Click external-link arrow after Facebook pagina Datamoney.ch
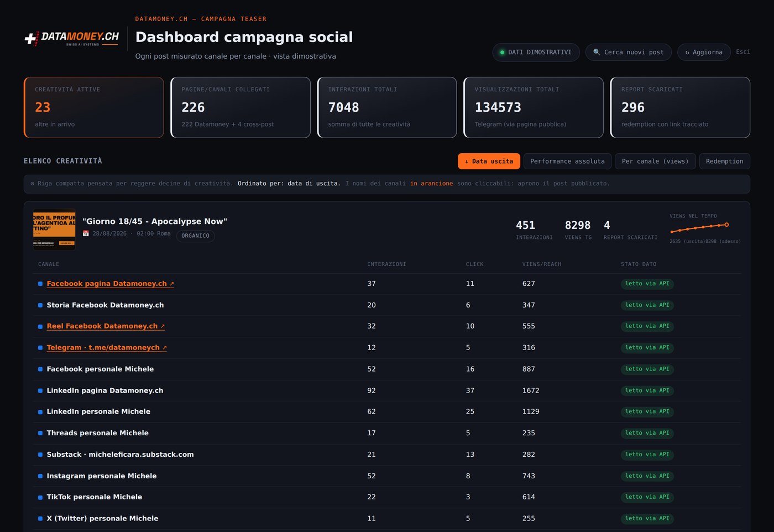Viewport: 774px width, 532px height. (172, 284)
